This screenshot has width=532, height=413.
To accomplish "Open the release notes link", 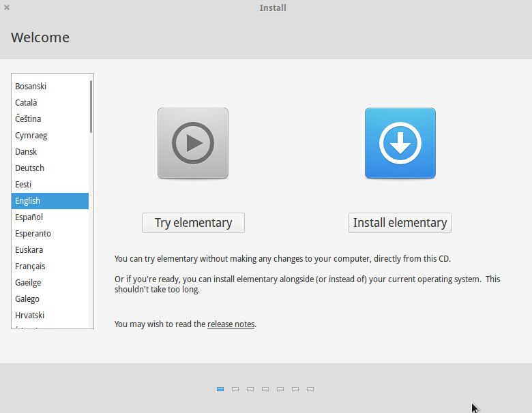I will (x=231, y=324).
